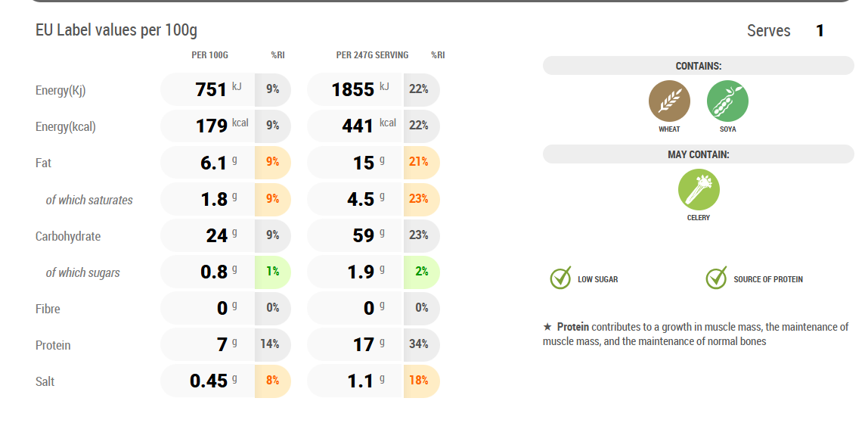Click the Low Sugar checkmark icon

pos(560,278)
